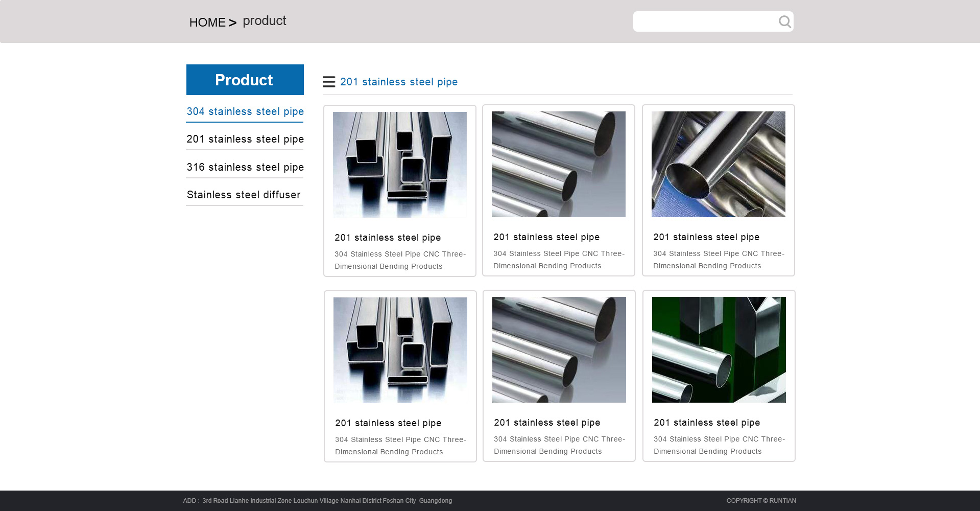Screen dimensions: 980x511
Task: Go to HOME in the breadcrumb
Action: [x=207, y=22]
